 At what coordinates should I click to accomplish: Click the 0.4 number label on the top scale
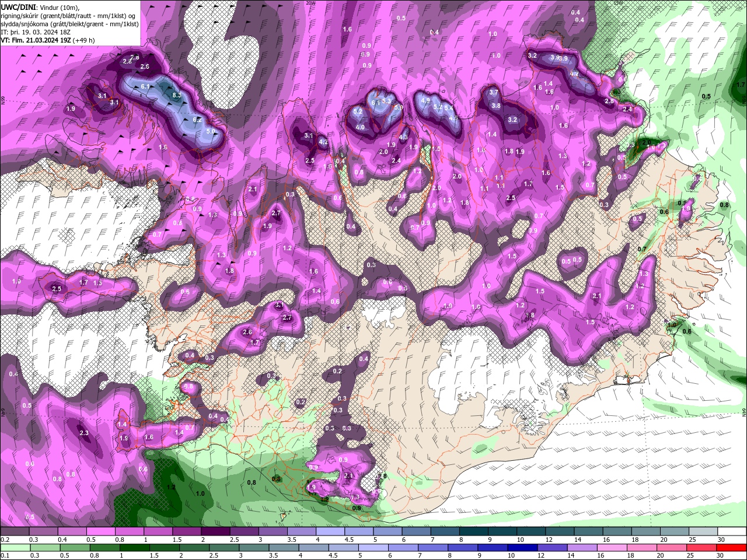tap(62, 540)
